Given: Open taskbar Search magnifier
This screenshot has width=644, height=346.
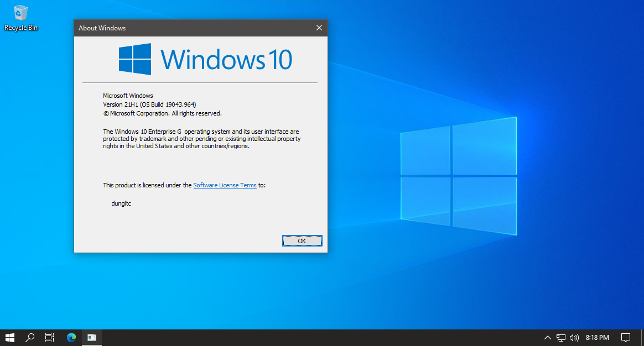Looking at the screenshot, I should pyautogui.click(x=29, y=337).
